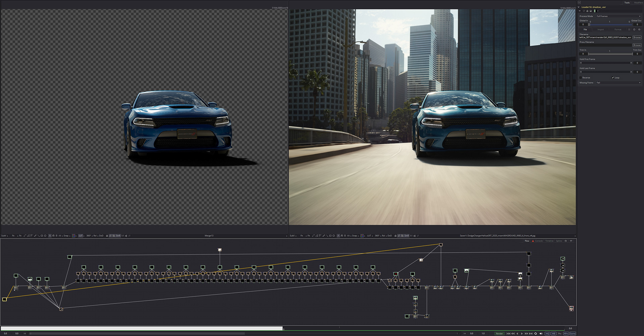Open the info tab icon in Loader panel
Viewport: 644px width, 336px height.
639,29
